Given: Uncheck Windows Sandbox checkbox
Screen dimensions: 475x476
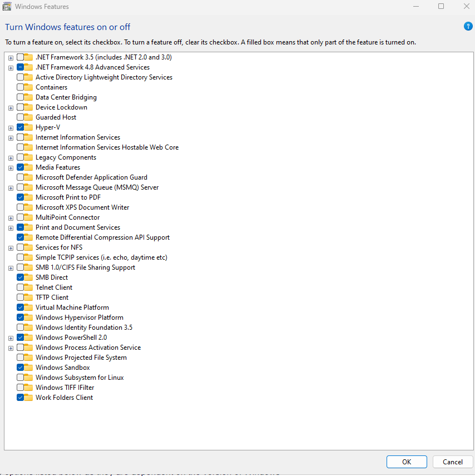Looking at the screenshot, I should (21, 368).
